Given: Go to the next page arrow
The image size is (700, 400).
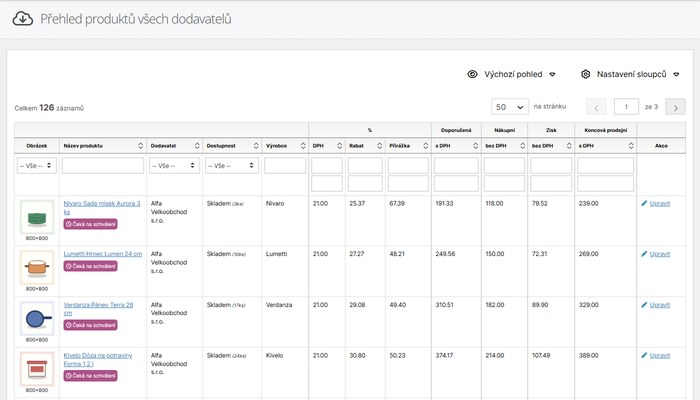Looking at the screenshot, I should click(675, 107).
